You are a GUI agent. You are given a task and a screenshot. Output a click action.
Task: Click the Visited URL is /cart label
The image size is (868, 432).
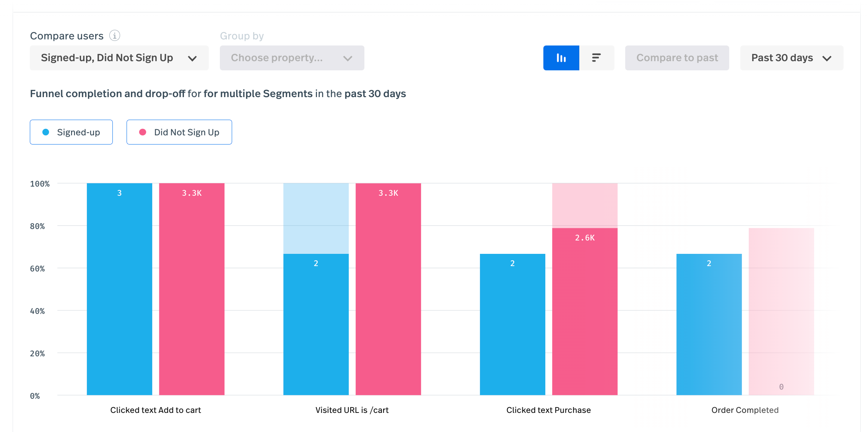[352, 410]
